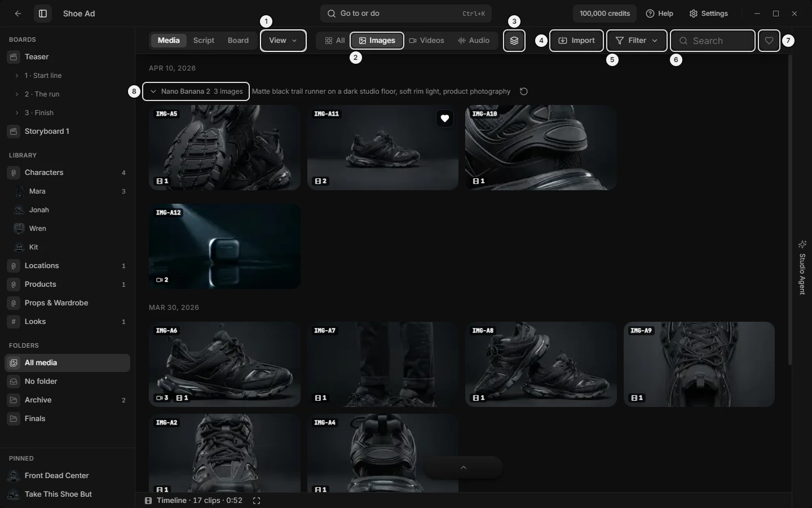Screen dimensions: 812x508
Task: Show All media types
Action: [335, 41]
